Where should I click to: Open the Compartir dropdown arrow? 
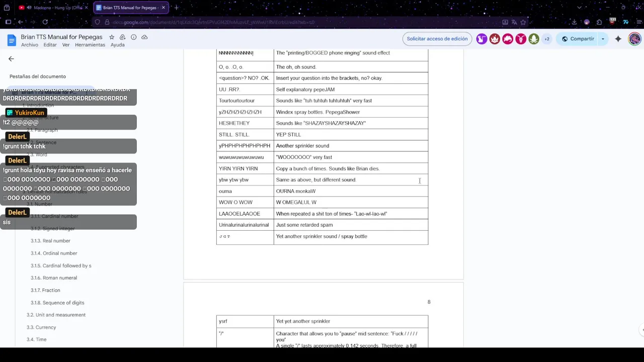point(603,39)
